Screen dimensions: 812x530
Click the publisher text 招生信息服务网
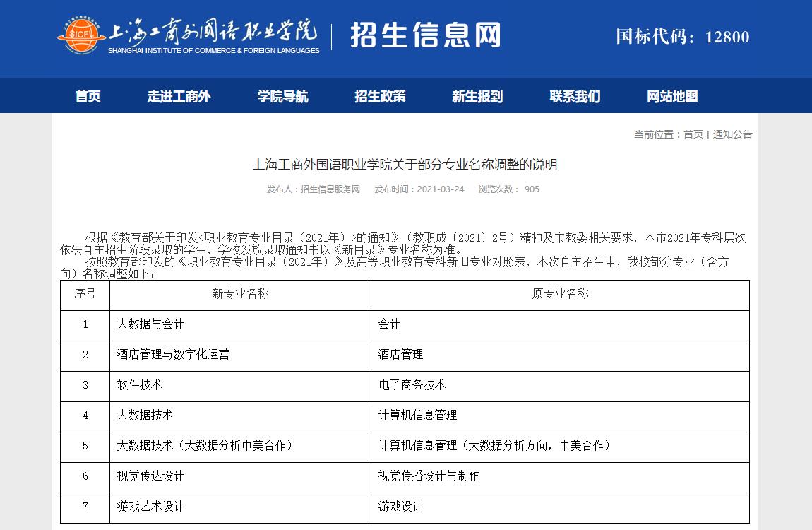click(x=330, y=189)
